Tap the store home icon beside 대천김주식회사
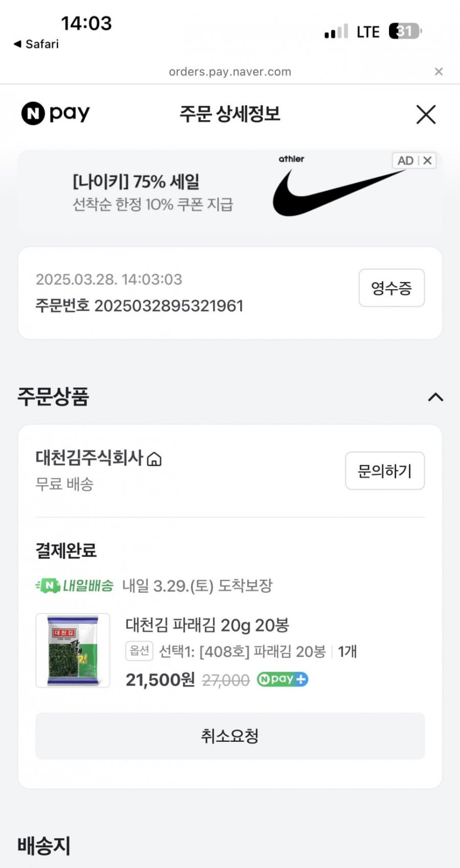Image resolution: width=460 pixels, height=868 pixels. point(154,459)
